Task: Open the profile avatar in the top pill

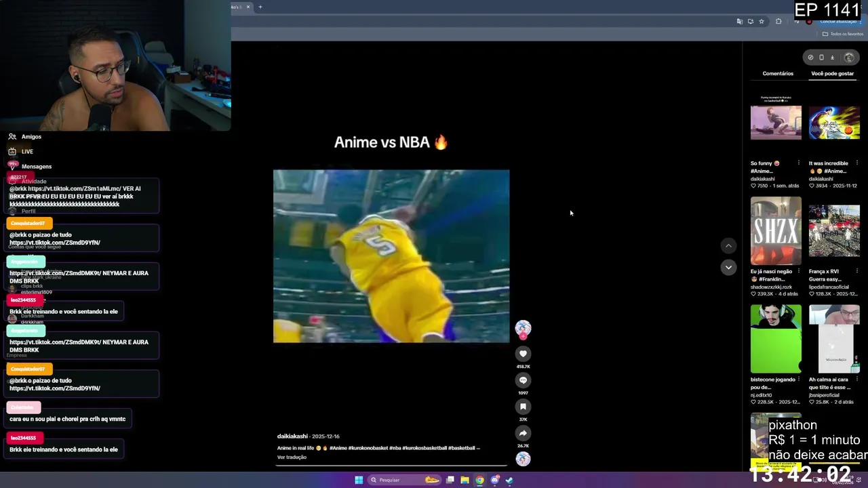Action: pos(849,58)
